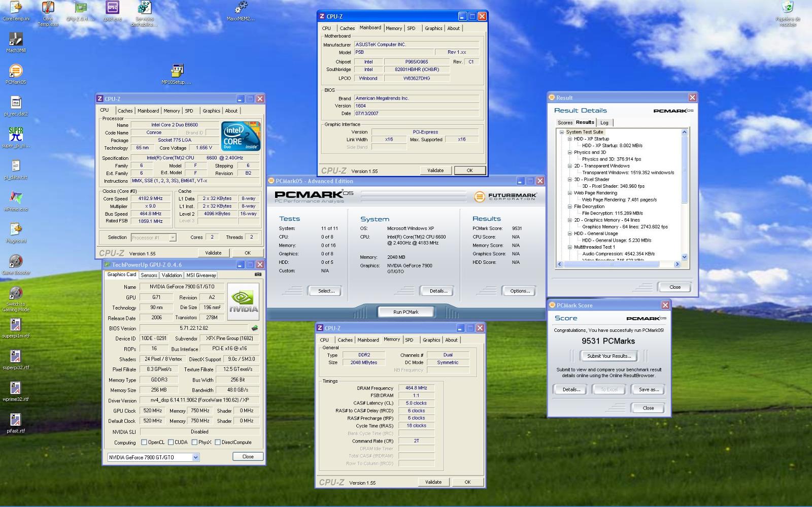The width and height of the screenshot is (812, 507).
Task: Click Select button under Tests
Action: point(326,291)
